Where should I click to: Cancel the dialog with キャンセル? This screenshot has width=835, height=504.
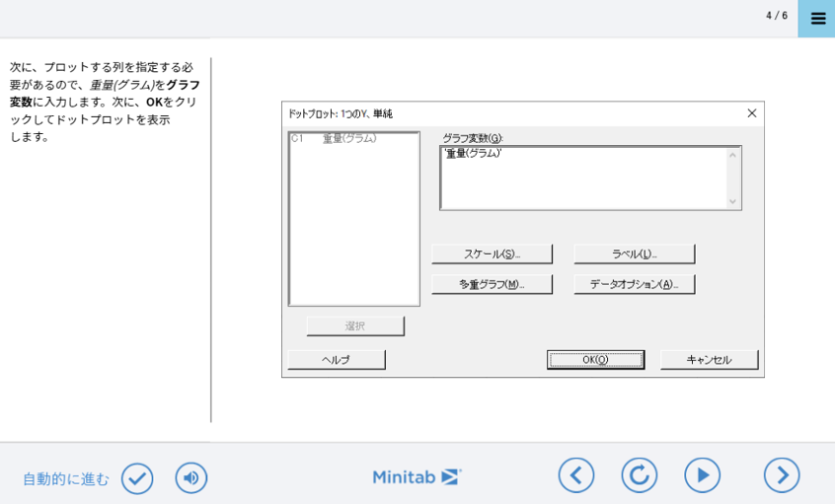pyautogui.click(x=709, y=360)
